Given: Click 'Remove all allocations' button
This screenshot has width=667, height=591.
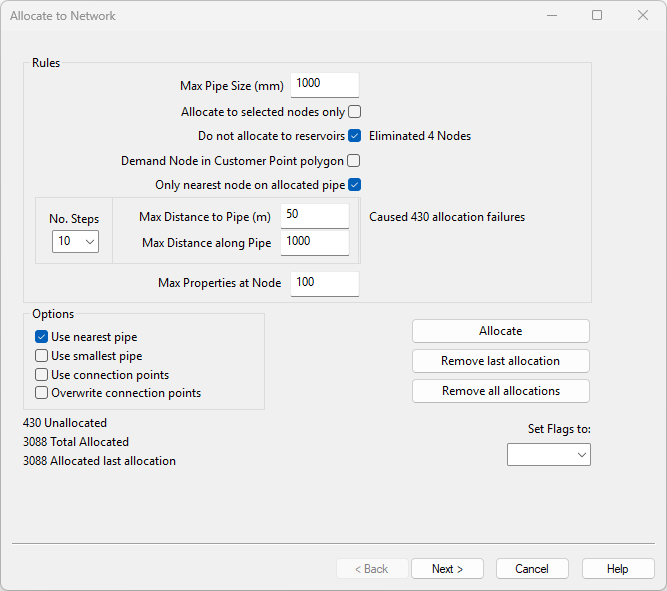Looking at the screenshot, I should click(x=500, y=391).
